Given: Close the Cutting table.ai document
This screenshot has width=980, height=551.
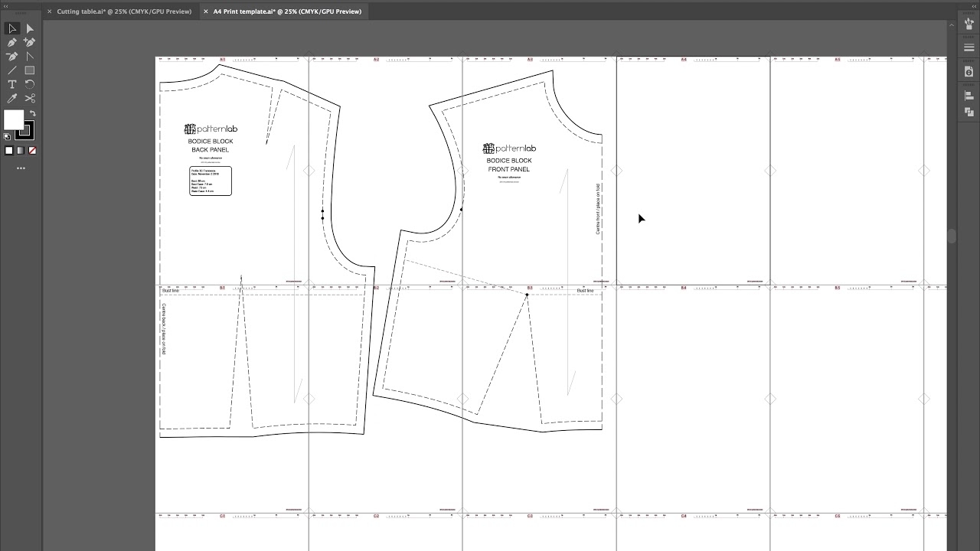Looking at the screenshot, I should point(50,11).
